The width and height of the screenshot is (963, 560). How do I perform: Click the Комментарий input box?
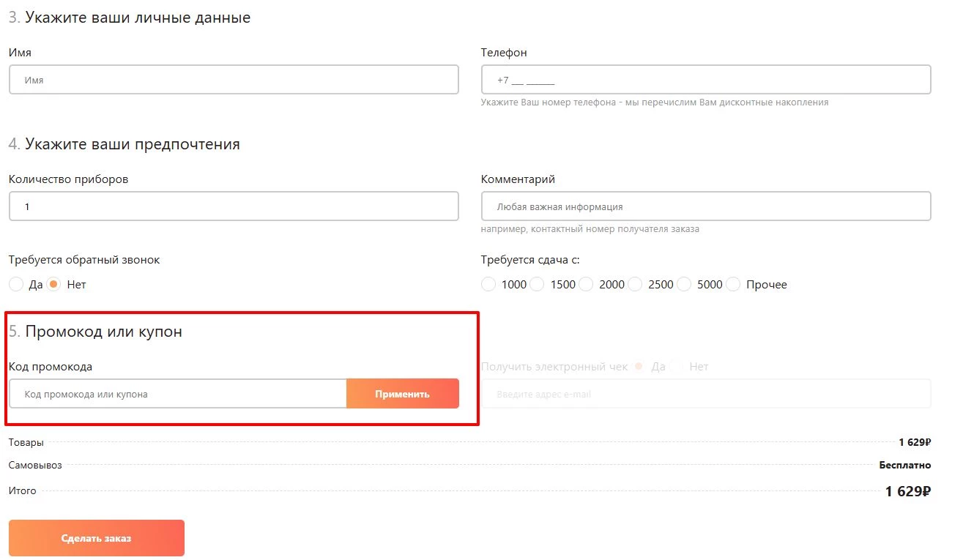point(705,206)
